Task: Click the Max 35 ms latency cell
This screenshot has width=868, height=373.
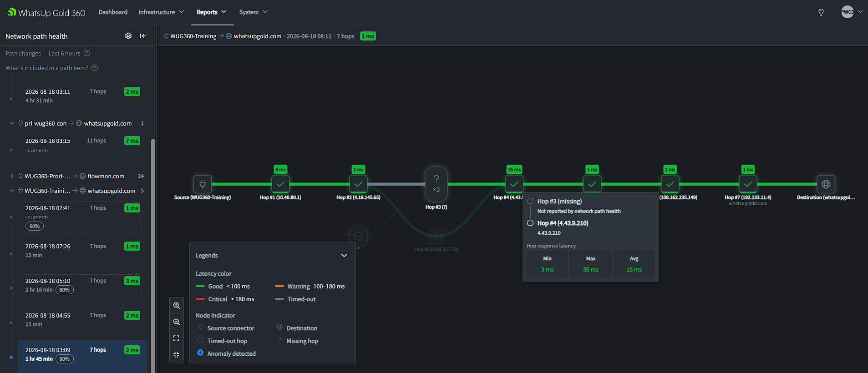Action: click(x=591, y=264)
